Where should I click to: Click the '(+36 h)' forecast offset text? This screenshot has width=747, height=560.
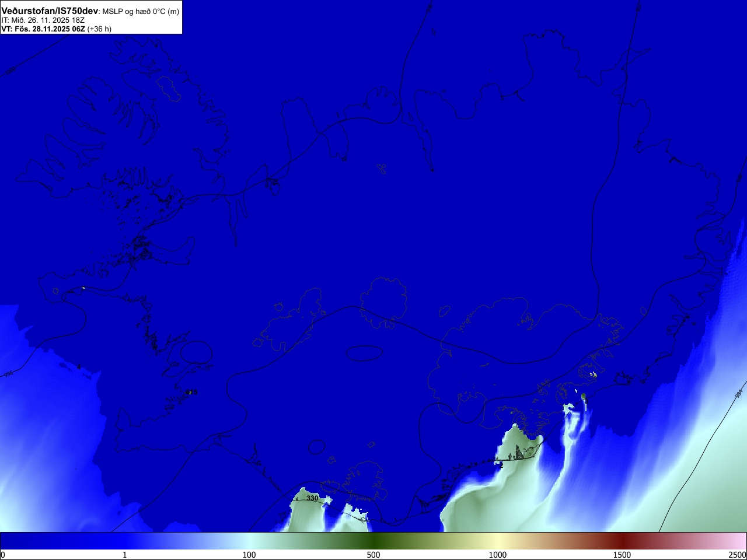click(x=99, y=29)
